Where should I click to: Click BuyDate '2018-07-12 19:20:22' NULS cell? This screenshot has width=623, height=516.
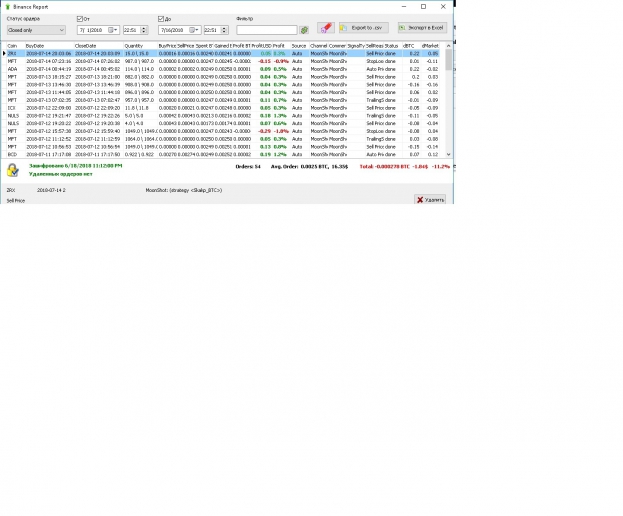tap(49, 124)
